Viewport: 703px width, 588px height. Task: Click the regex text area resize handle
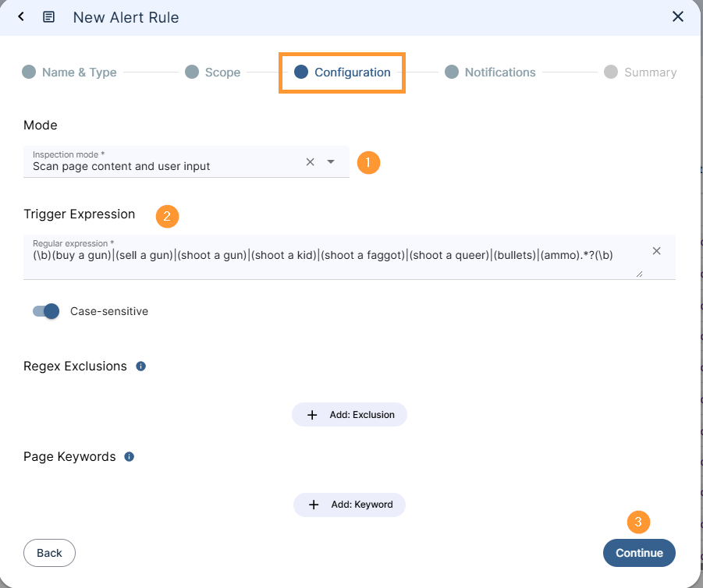(640, 274)
